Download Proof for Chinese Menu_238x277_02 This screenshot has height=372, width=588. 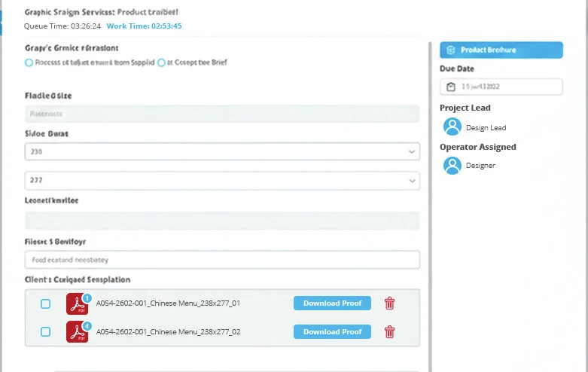(332, 331)
